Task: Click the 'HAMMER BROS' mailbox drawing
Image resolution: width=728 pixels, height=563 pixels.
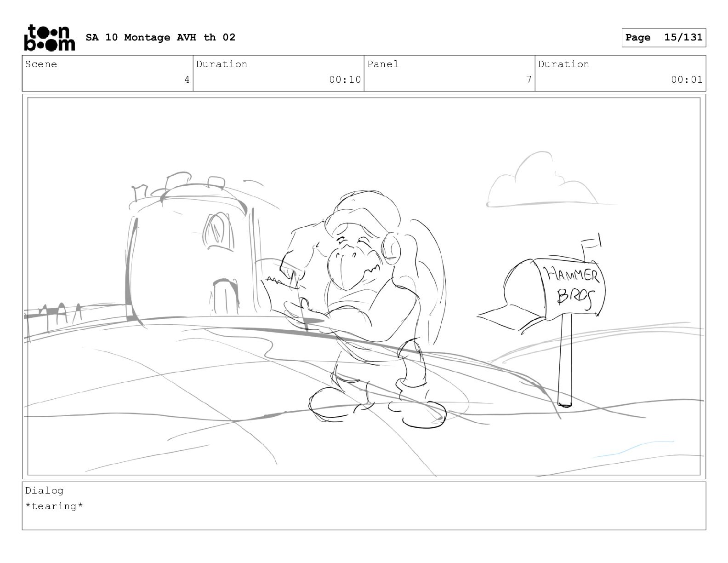Action: pyautogui.click(x=542, y=320)
